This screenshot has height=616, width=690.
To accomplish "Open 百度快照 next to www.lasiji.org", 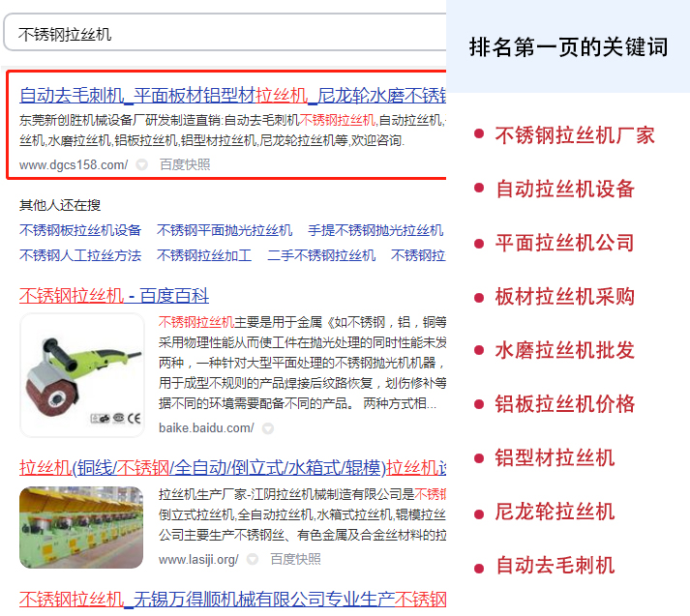I will (x=295, y=559).
